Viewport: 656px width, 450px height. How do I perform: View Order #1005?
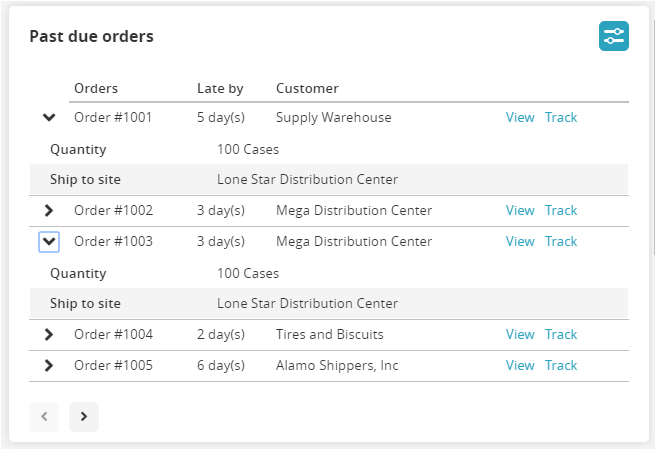tap(520, 365)
